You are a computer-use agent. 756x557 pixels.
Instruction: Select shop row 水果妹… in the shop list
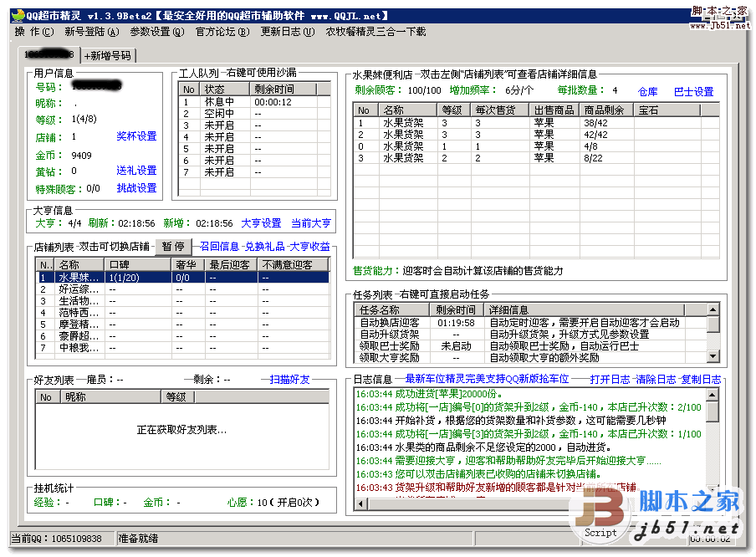pos(184,278)
